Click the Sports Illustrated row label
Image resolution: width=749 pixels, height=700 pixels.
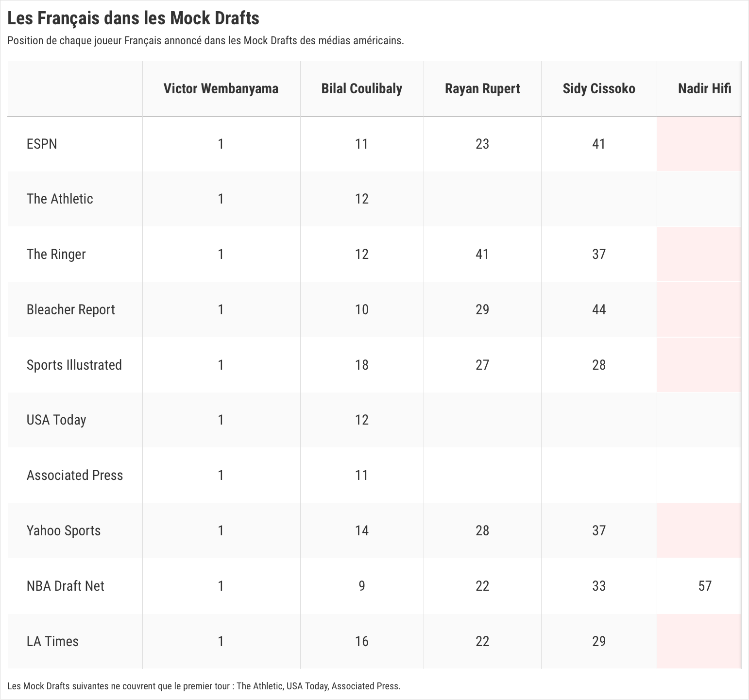click(74, 365)
